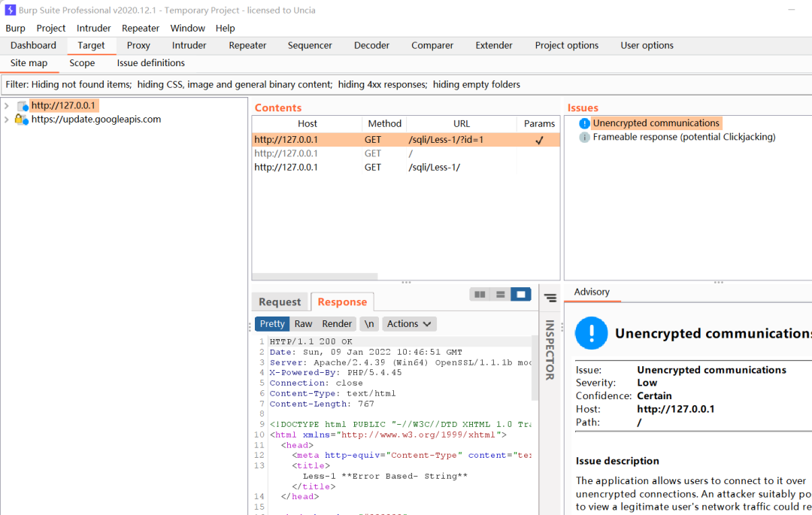Switch to horizontal stacked view layout icon
The image size is (812, 515).
500,295
